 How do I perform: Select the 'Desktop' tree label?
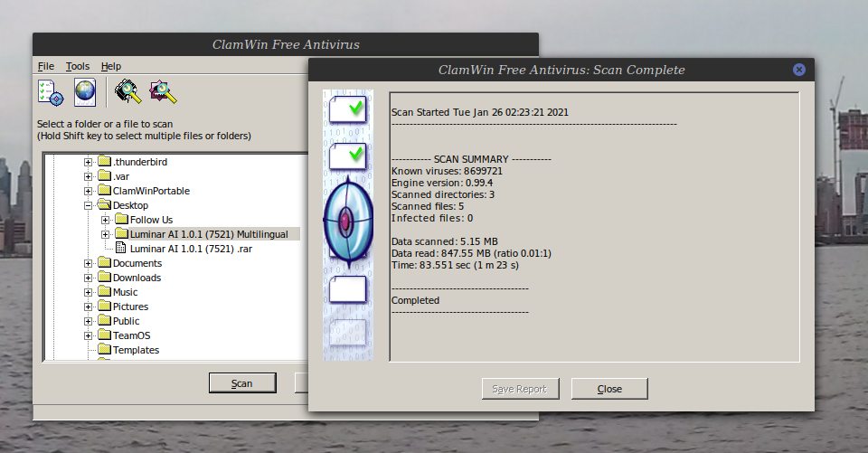pos(130,205)
